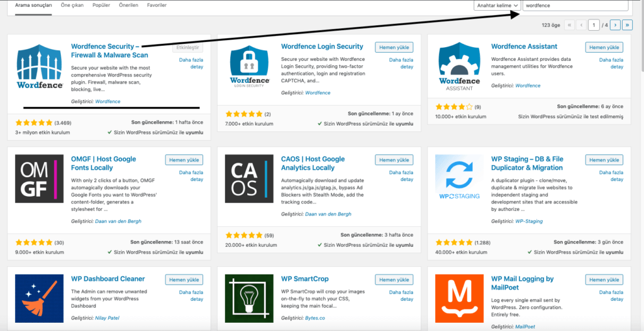This screenshot has width=644, height=331.
Task: Click star rating of CAOS plugin
Action: pos(244,236)
